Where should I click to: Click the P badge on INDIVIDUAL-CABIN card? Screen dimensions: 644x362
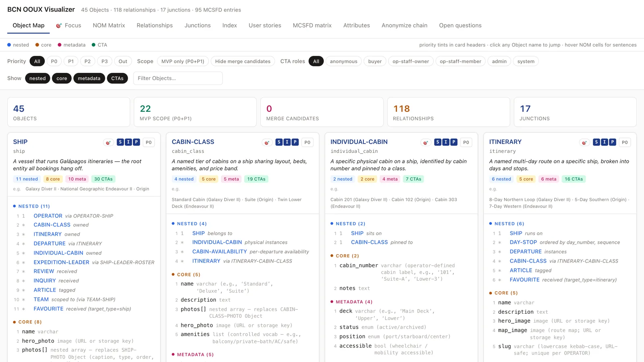(x=454, y=142)
